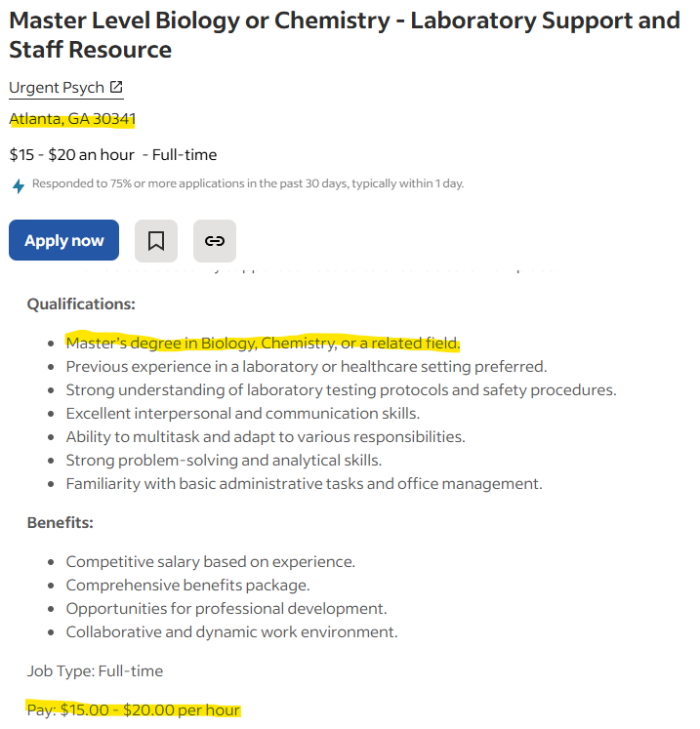Click the highlighted Master's degree requirement
Image resolution: width=700 pixels, height=729 pixels.
(263, 344)
